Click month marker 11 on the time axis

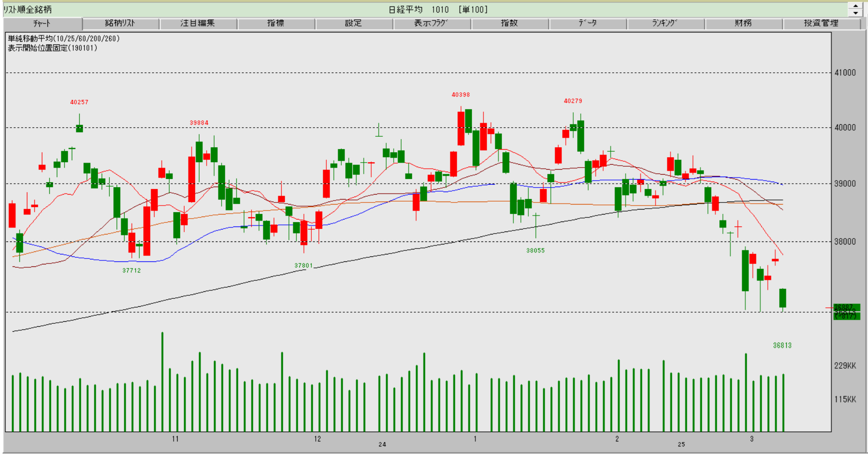click(x=175, y=439)
